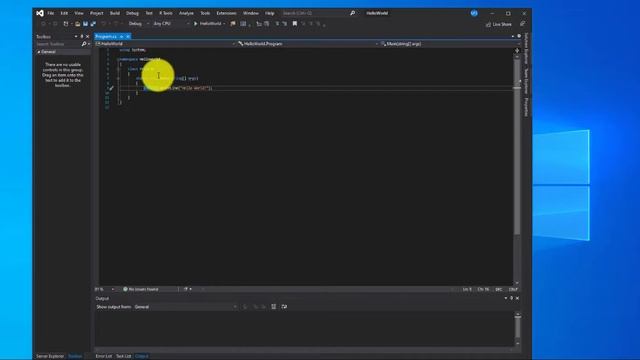Close the Output panel

pyautogui.click(x=517, y=298)
